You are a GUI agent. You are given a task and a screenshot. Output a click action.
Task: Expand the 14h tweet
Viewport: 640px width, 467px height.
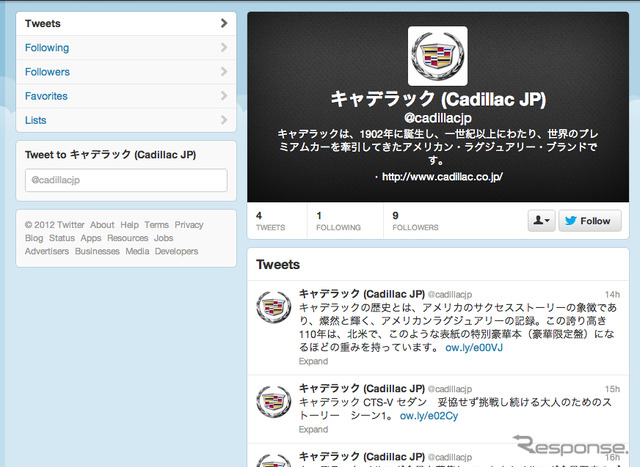click(x=313, y=361)
